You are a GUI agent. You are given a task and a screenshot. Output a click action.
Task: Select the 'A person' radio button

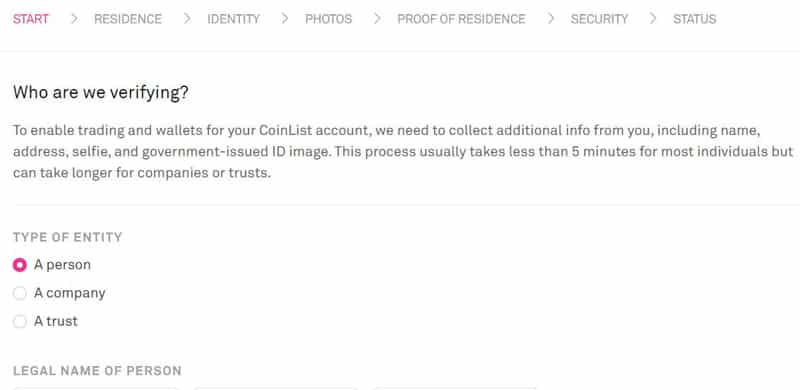(19, 265)
